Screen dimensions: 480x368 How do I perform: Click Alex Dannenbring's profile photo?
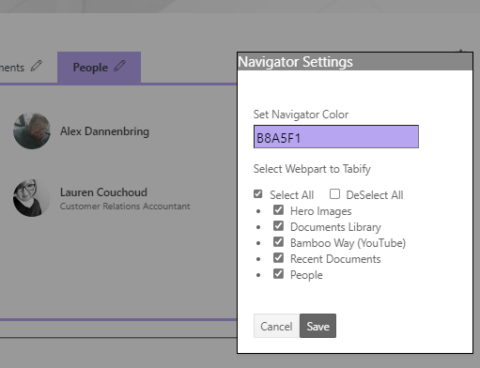point(32,131)
